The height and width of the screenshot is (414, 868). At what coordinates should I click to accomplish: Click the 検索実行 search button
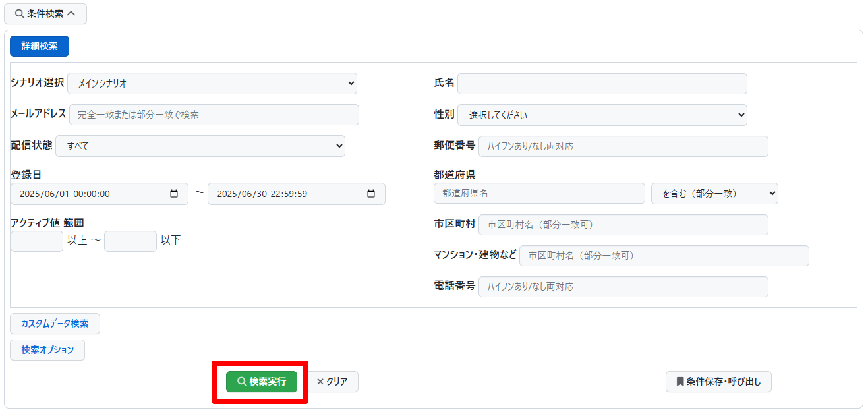[262, 382]
